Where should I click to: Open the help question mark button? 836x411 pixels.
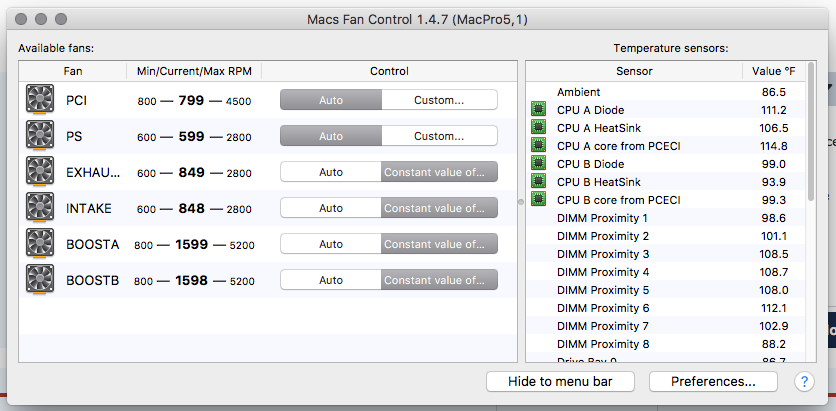[804, 381]
